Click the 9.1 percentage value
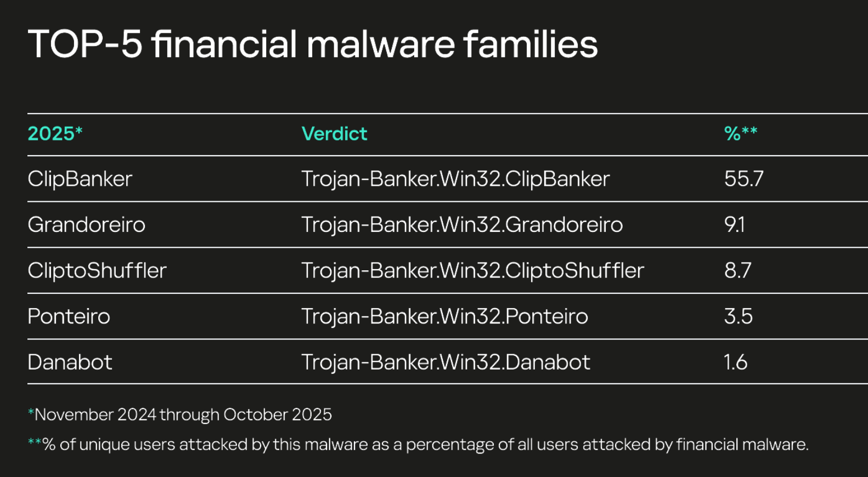Viewport: 868px width, 477px height. coord(734,225)
